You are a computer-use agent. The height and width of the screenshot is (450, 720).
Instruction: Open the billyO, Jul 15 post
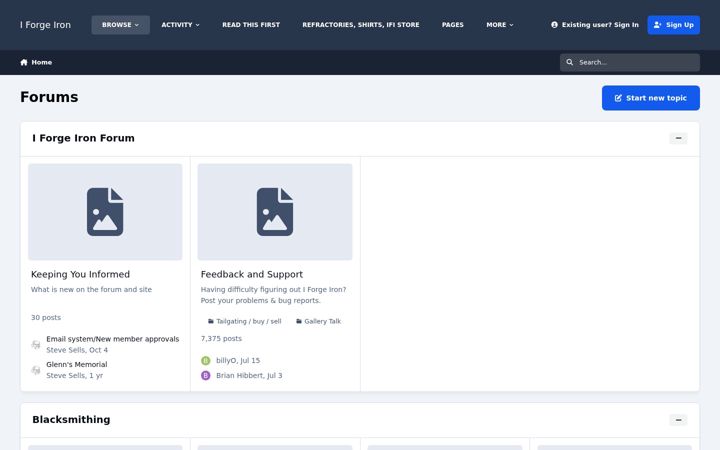238,360
